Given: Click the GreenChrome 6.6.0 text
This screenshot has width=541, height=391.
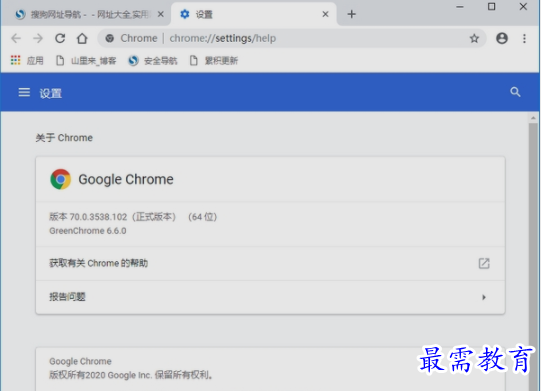Looking at the screenshot, I should (88, 231).
